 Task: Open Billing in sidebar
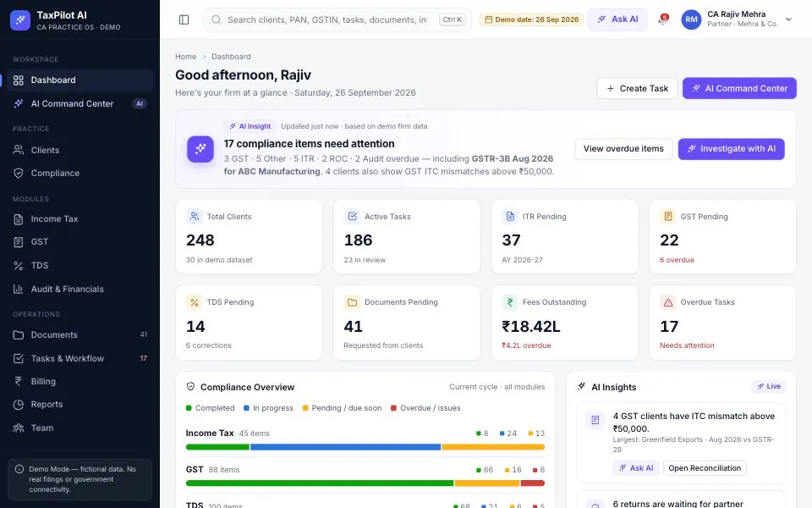coord(80,381)
